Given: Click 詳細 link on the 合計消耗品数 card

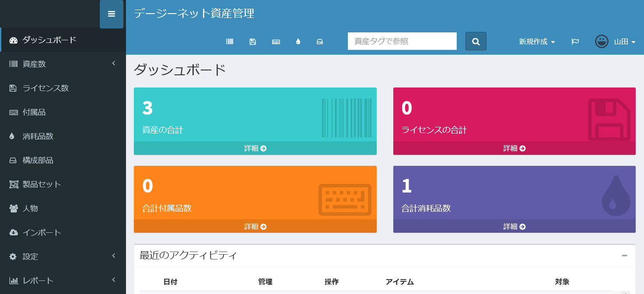Looking at the screenshot, I should pos(514,227).
